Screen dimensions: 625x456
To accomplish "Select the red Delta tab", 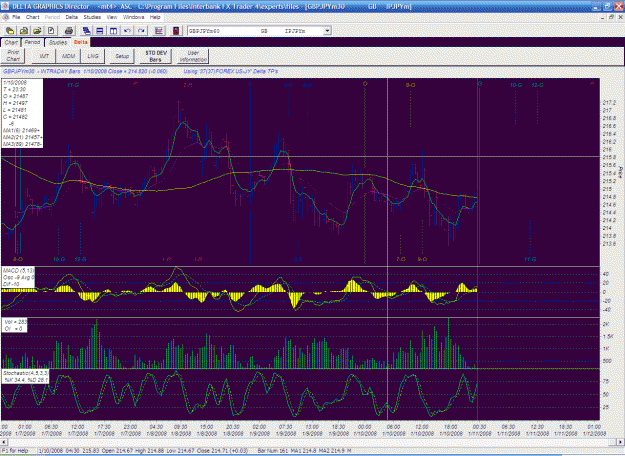I will click(81, 42).
